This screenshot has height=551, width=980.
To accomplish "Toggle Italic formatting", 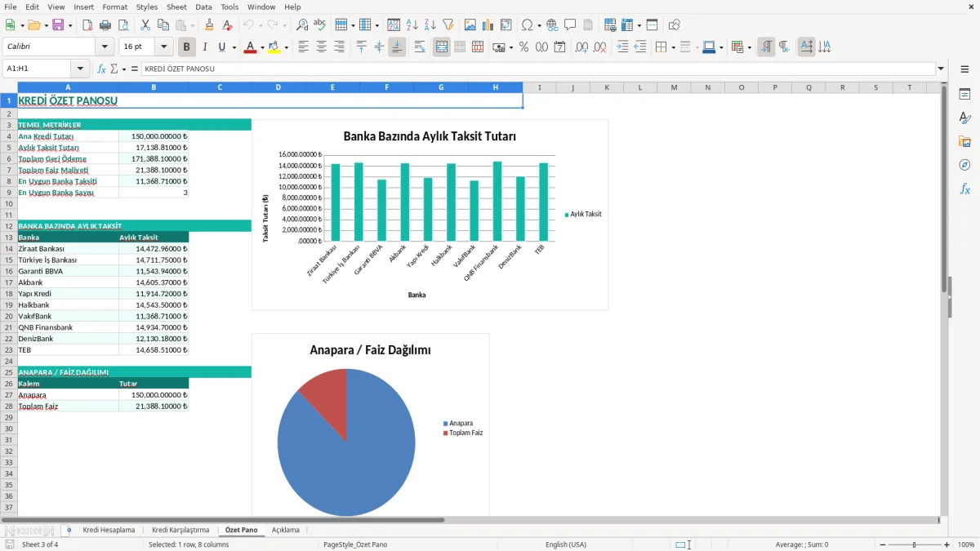I will pos(204,47).
